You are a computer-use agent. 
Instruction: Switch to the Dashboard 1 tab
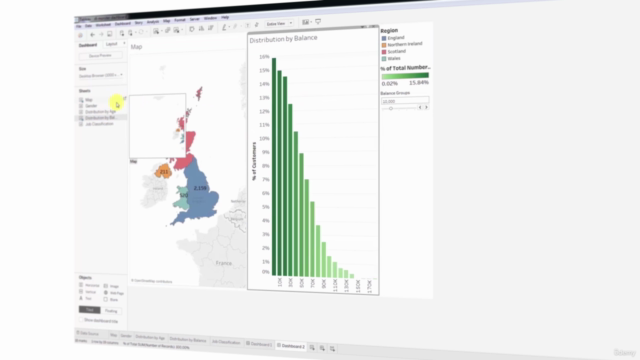[259, 344]
